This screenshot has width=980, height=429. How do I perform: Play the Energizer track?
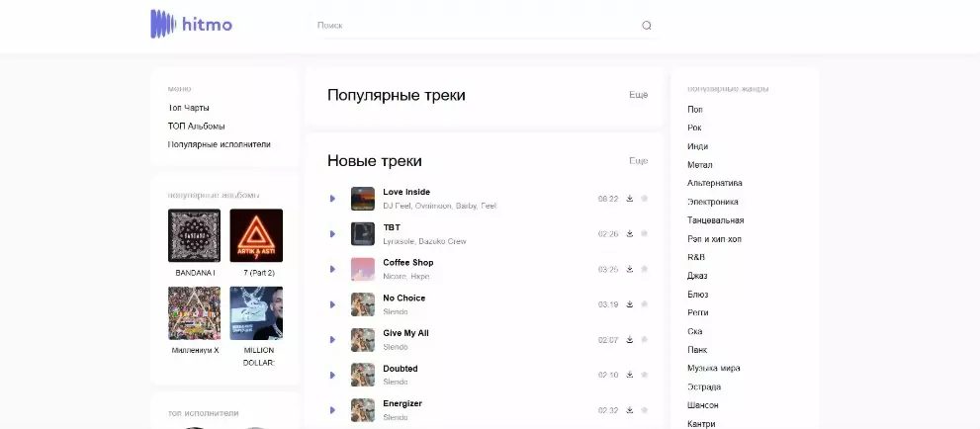coord(332,410)
